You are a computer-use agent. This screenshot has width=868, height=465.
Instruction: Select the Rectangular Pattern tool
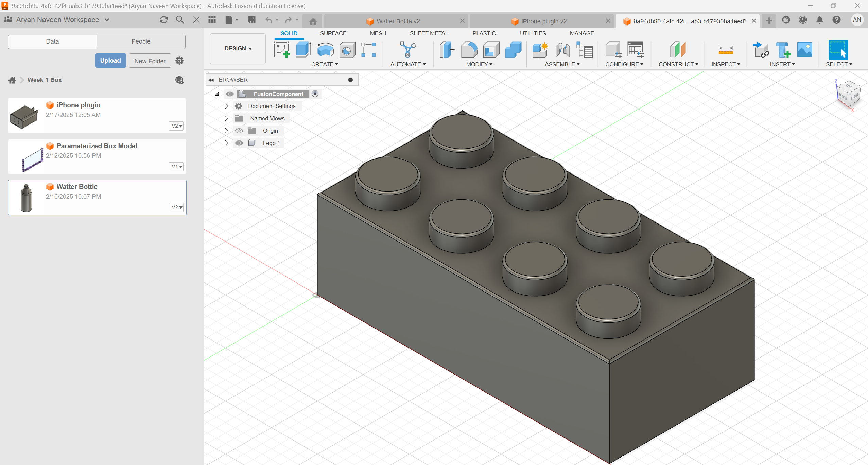(368, 50)
